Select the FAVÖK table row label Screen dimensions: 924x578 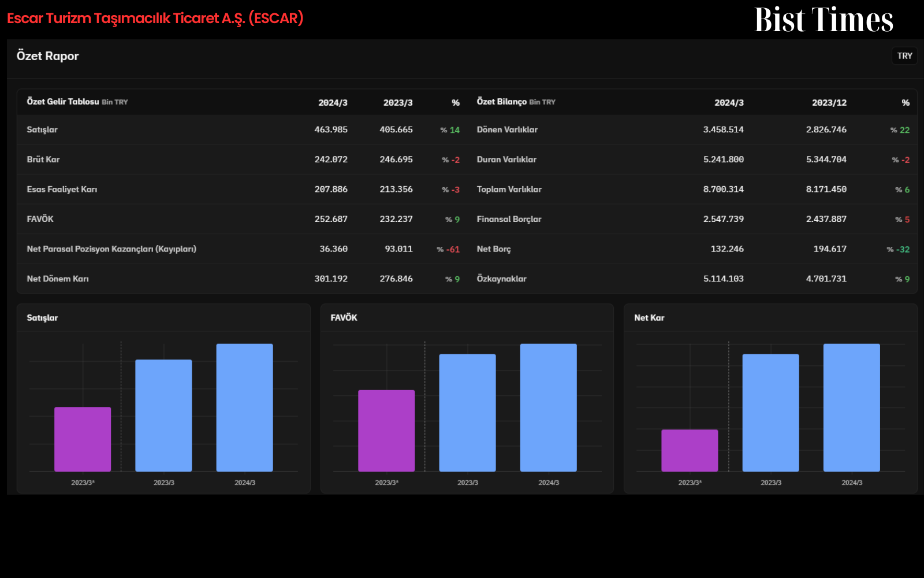point(40,219)
